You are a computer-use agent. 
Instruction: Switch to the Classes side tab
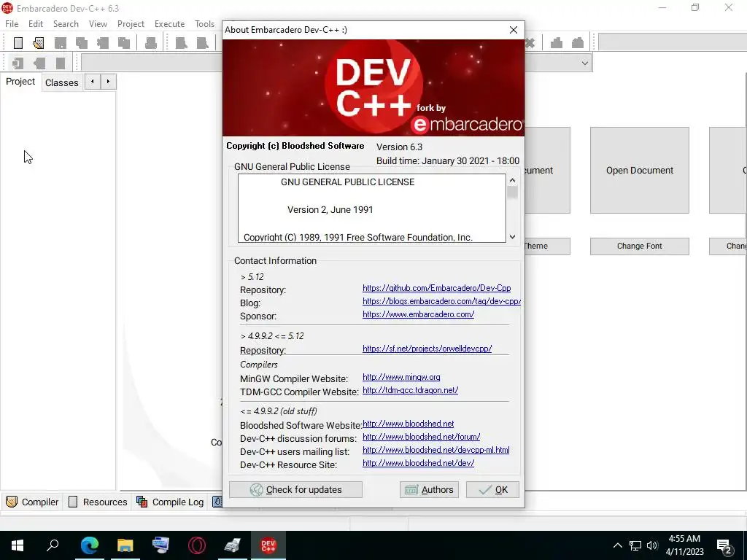62,82
